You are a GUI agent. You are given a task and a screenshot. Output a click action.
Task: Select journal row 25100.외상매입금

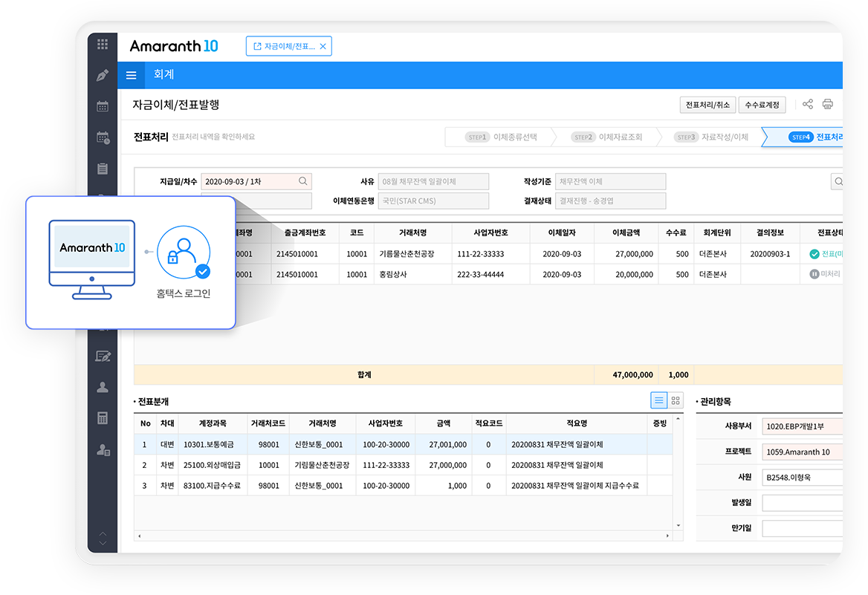(403, 465)
